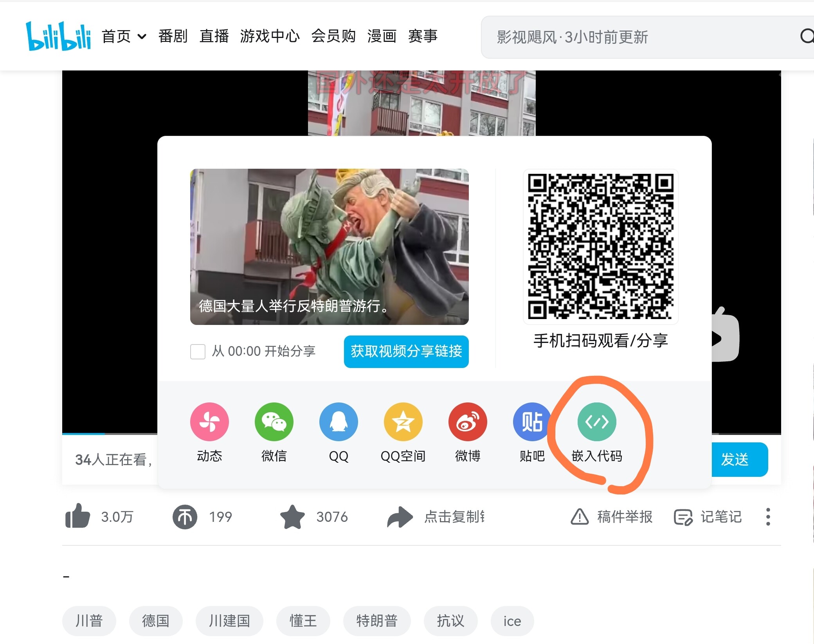Open the 番剧 navigation item
The image size is (814, 644).
(x=173, y=36)
